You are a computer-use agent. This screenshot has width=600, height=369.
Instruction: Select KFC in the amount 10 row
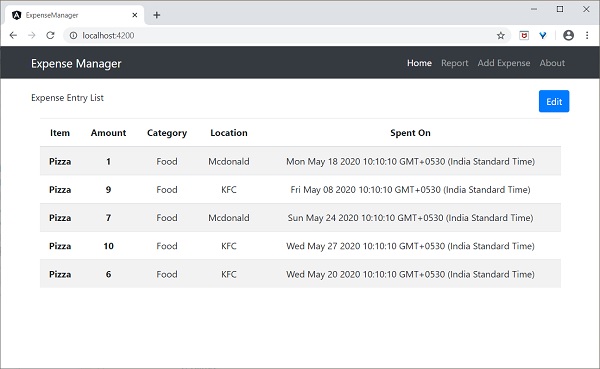tap(229, 246)
